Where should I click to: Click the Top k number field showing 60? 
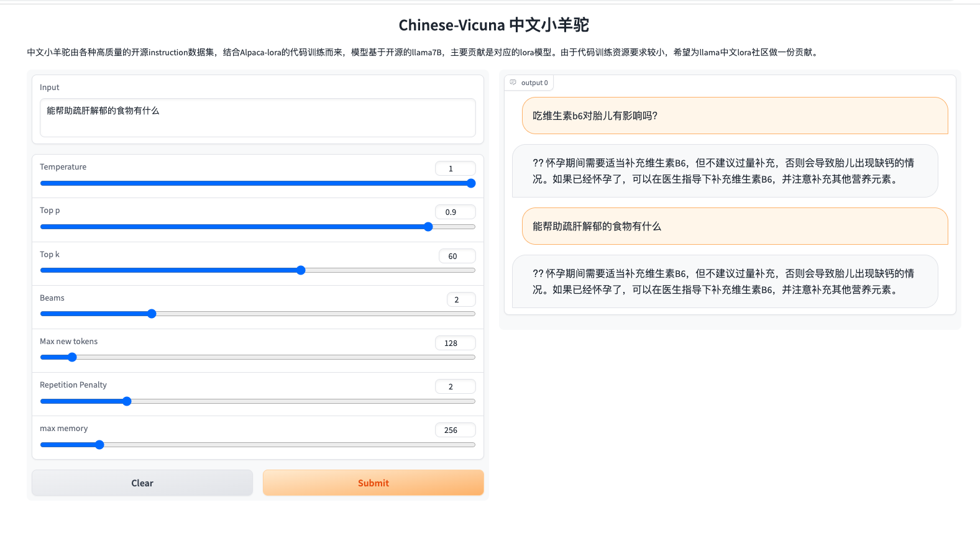point(457,256)
